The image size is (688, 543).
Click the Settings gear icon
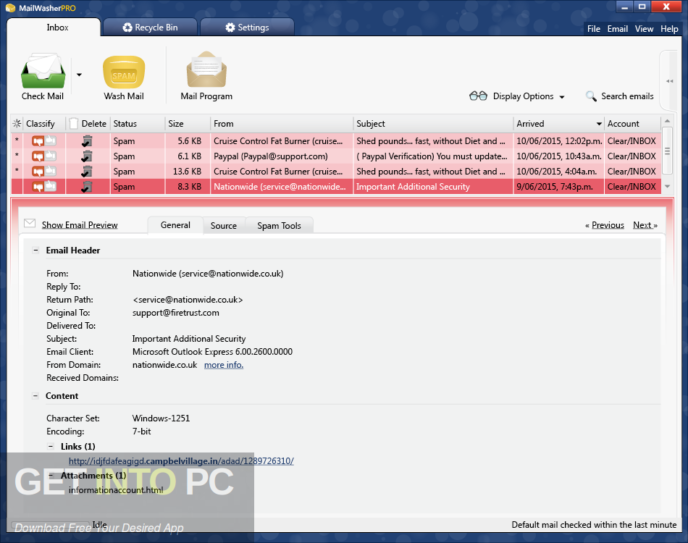tap(230, 28)
